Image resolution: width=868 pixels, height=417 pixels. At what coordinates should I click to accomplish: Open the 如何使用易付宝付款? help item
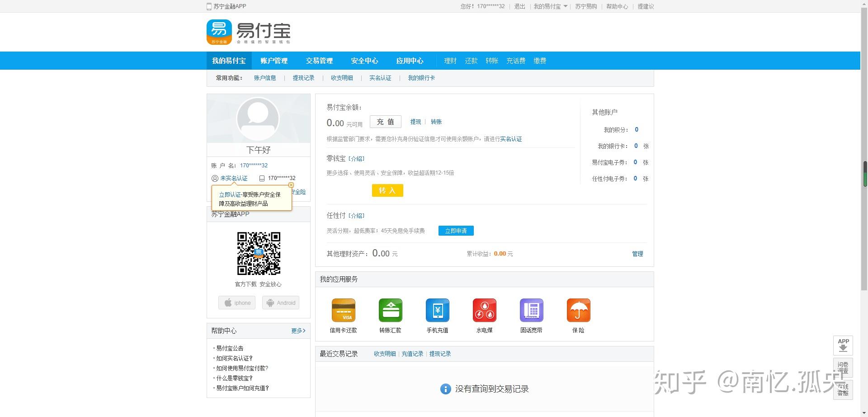pyautogui.click(x=242, y=368)
